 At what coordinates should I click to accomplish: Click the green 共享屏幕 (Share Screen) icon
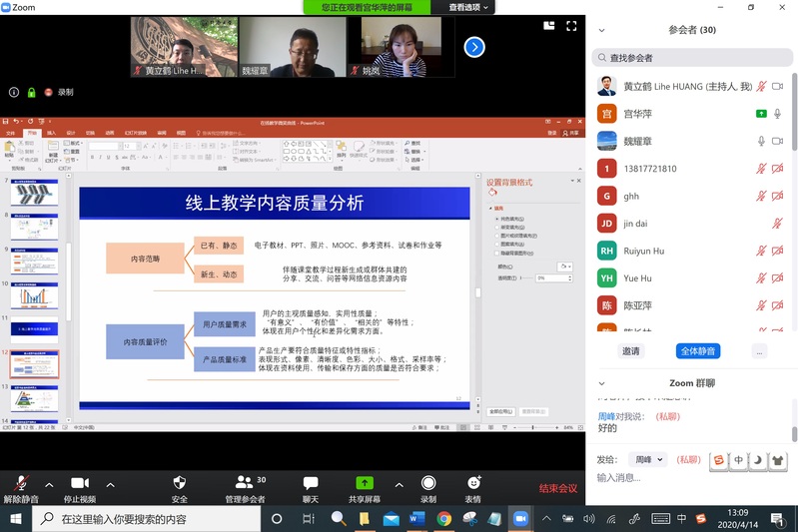click(x=364, y=483)
